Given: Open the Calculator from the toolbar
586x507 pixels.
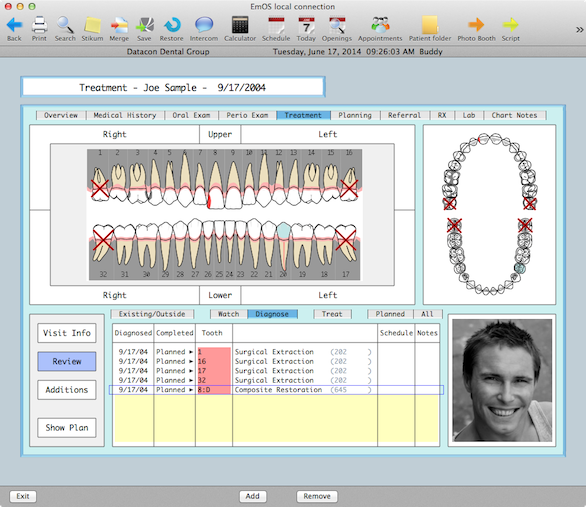Looking at the screenshot, I should click(x=240, y=25).
